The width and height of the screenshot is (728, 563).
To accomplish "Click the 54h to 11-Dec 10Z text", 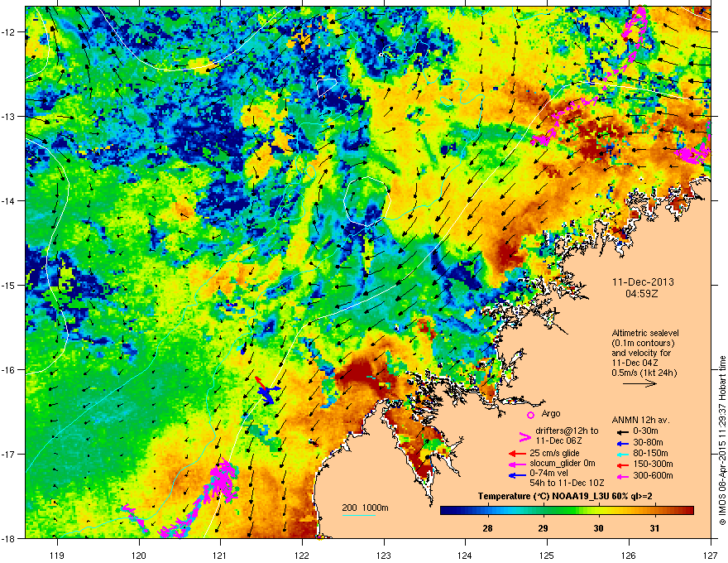I will click(x=567, y=483).
